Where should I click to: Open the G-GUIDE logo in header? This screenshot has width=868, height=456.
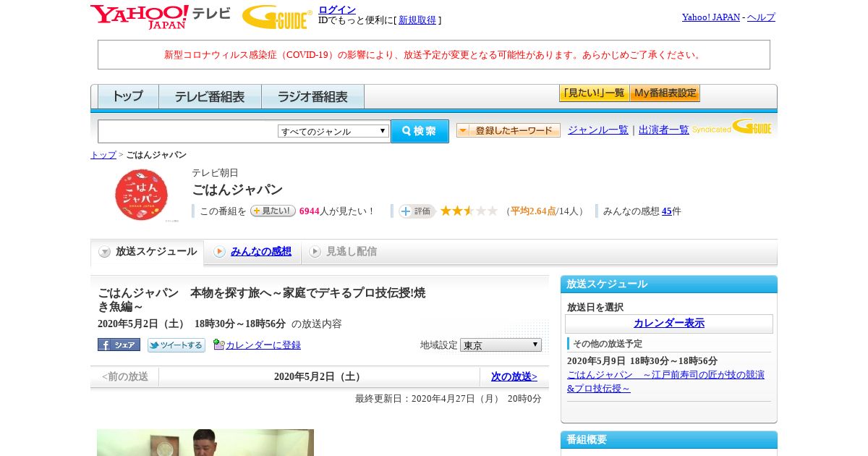coord(277,17)
